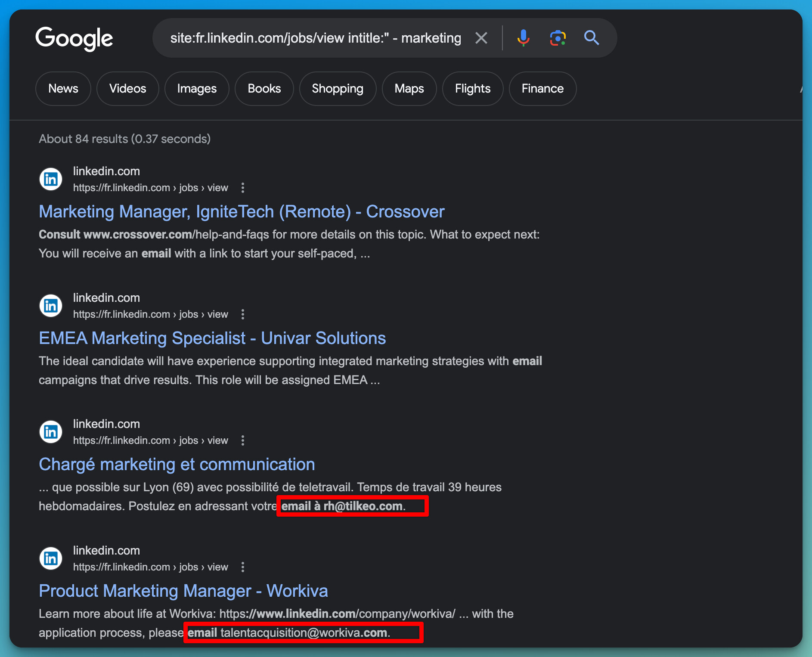Click LinkedIn favicon of Univar Solutions result
The width and height of the screenshot is (812, 657).
point(51,306)
